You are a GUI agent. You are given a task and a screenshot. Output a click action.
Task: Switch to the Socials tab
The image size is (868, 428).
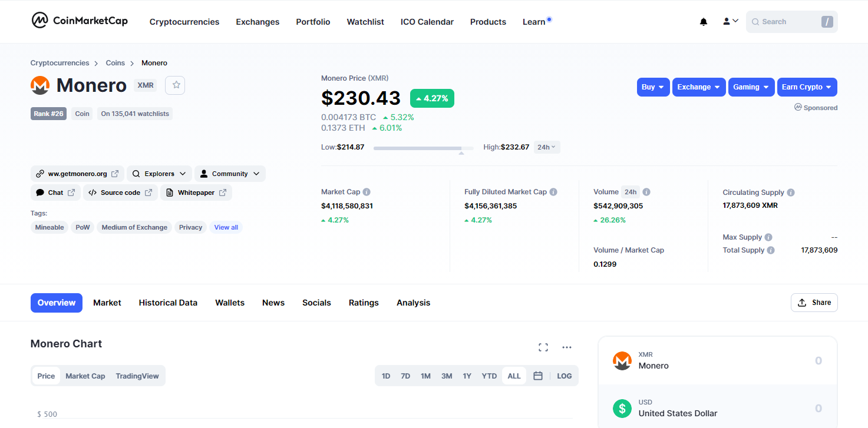316,303
